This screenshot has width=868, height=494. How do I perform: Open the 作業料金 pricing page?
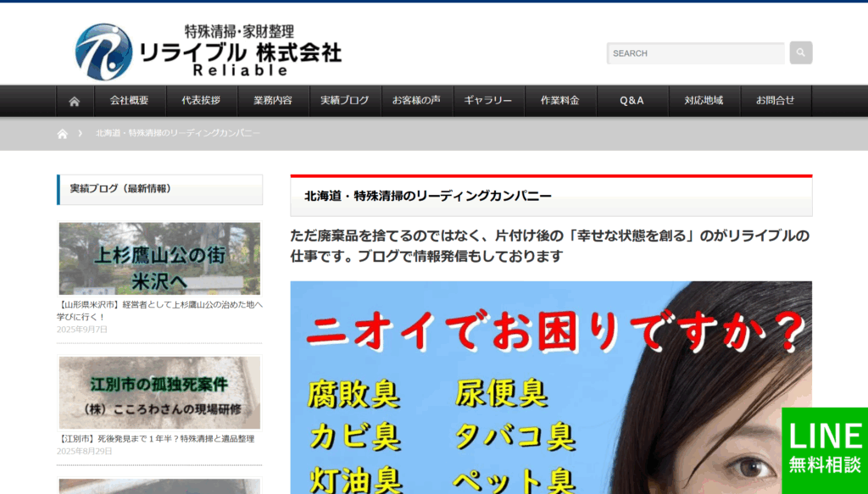coord(559,101)
